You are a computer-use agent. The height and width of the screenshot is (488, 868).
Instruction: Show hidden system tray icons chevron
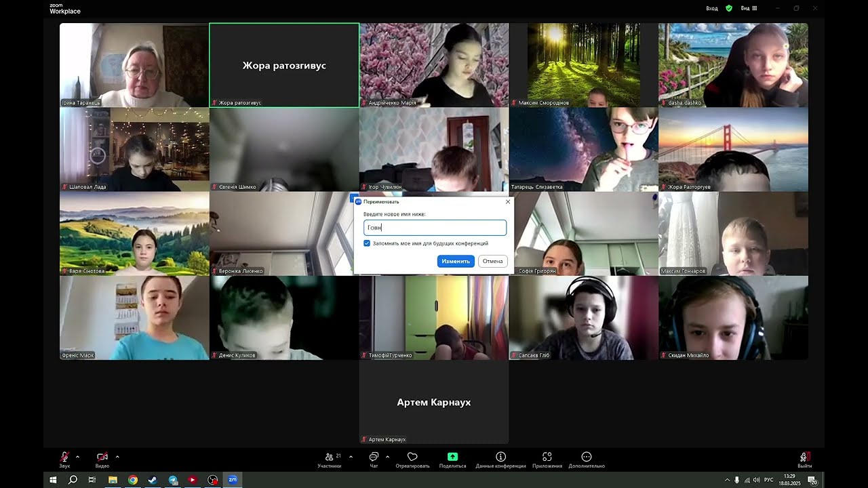[728, 481]
